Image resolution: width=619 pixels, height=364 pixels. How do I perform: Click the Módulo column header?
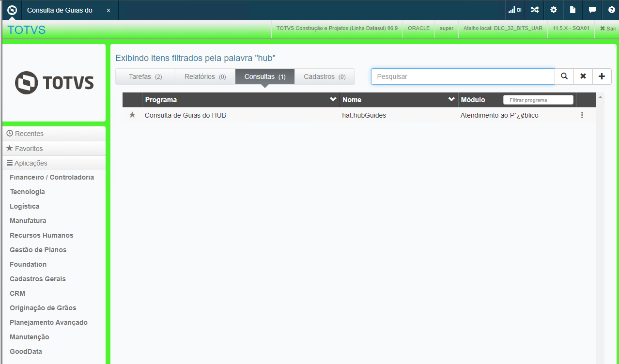pos(473,100)
